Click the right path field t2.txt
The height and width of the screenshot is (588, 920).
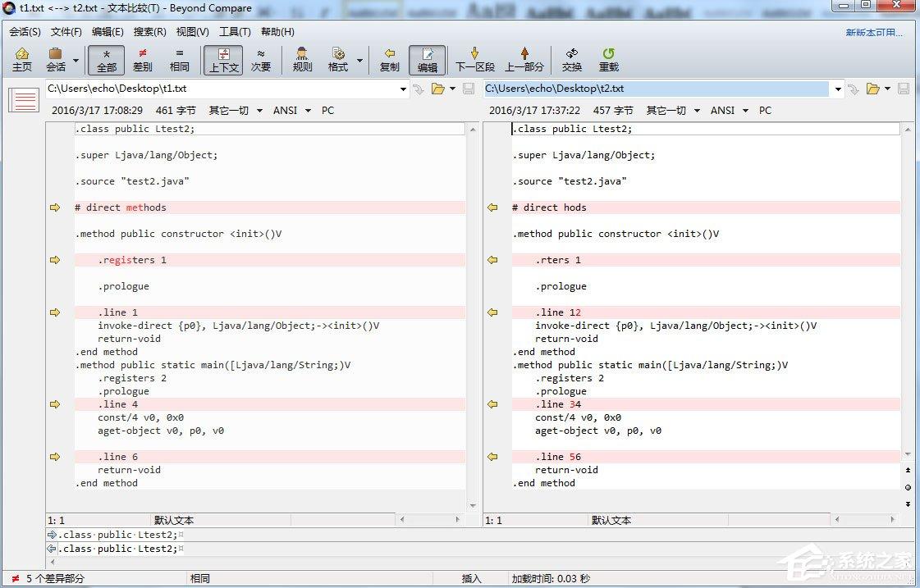[x=656, y=89]
